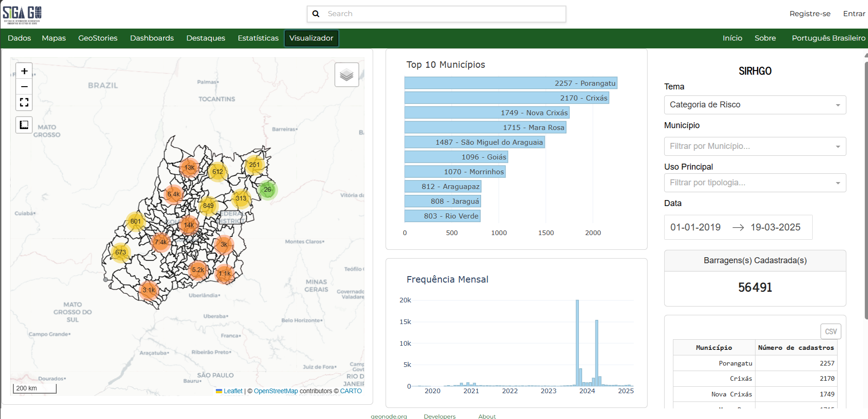This screenshot has width=868, height=419.
Task: Zoom out on the map
Action: [x=24, y=87]
